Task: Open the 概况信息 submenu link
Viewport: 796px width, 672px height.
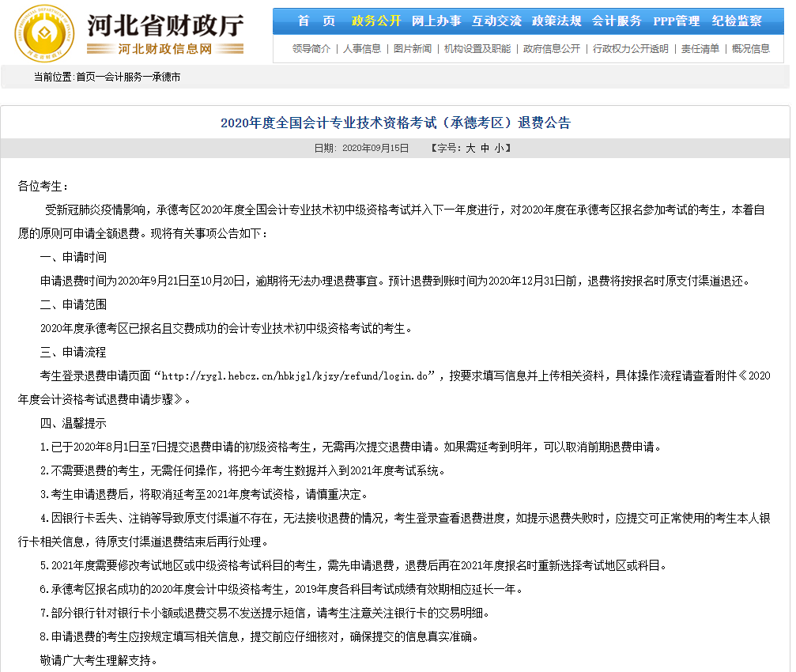Action: point(751,49)
